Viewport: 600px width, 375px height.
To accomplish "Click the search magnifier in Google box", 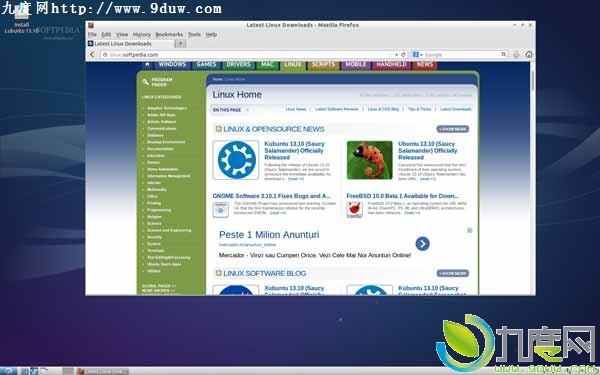I will (x=504, y=54).
